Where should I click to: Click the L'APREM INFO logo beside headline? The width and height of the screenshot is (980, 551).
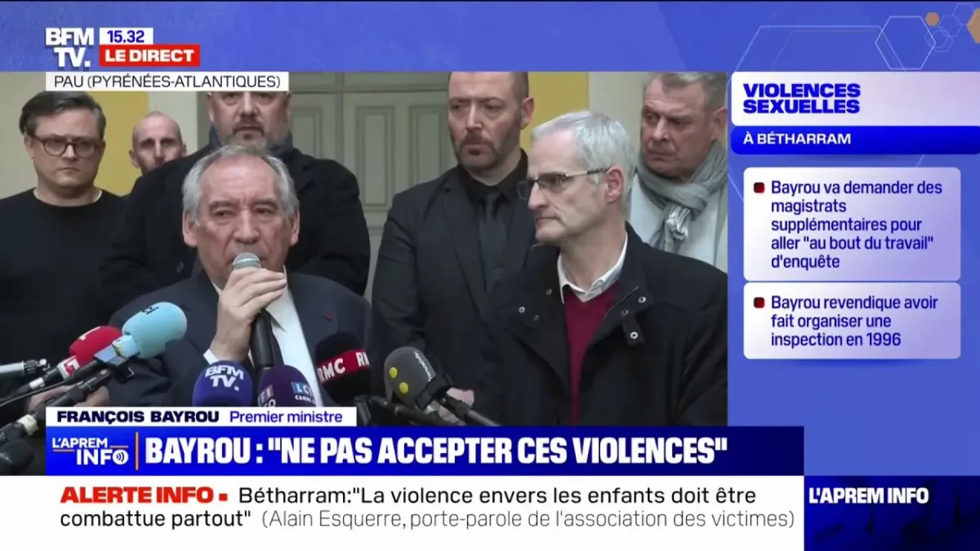pos(91,451)
